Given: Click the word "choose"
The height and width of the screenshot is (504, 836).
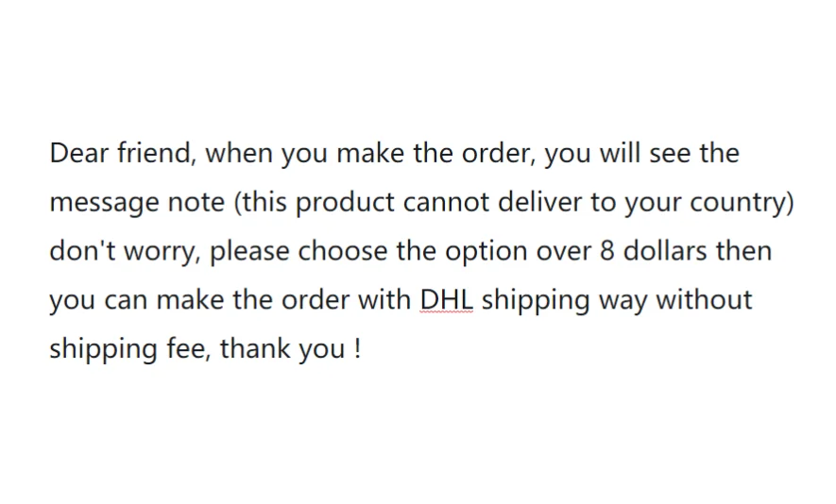Looking at the screenshot, I should tap(341, 251).
